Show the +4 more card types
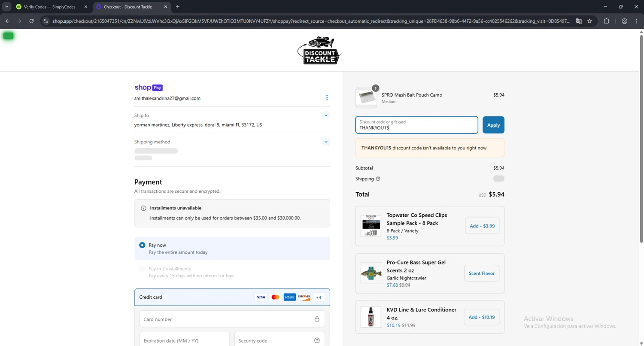The height and width of the screenshot is (346, 644). pos(319,297)
